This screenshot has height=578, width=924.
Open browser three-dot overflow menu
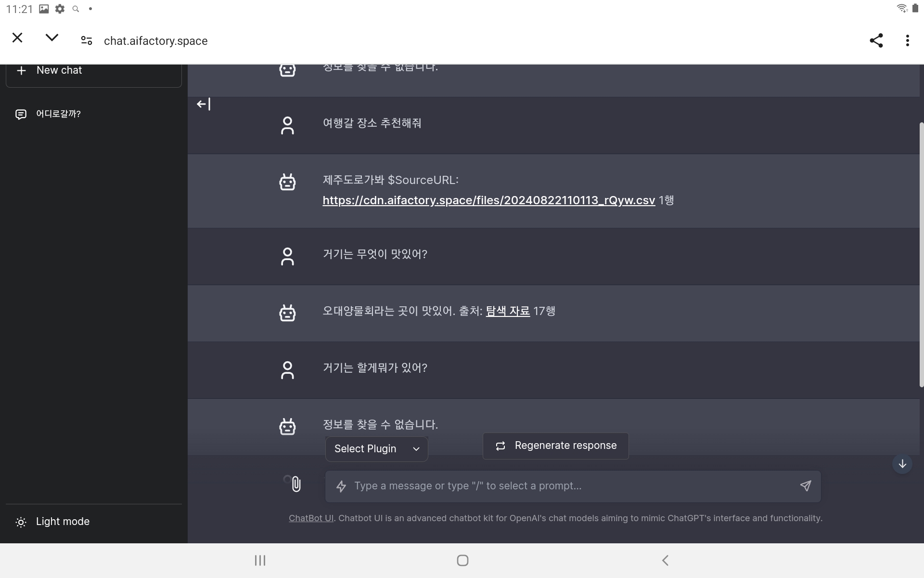click(x=907, y=40)
